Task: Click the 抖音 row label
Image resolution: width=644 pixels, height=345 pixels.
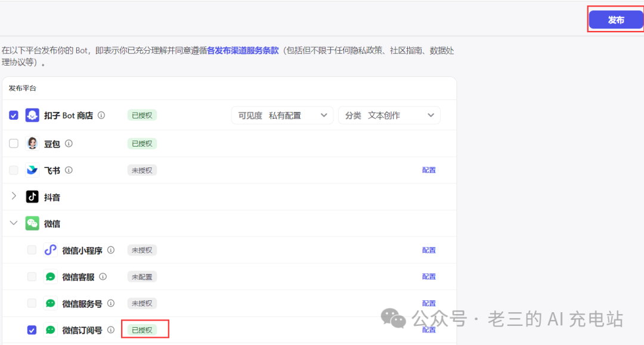Action: click(x=52, y=197)
